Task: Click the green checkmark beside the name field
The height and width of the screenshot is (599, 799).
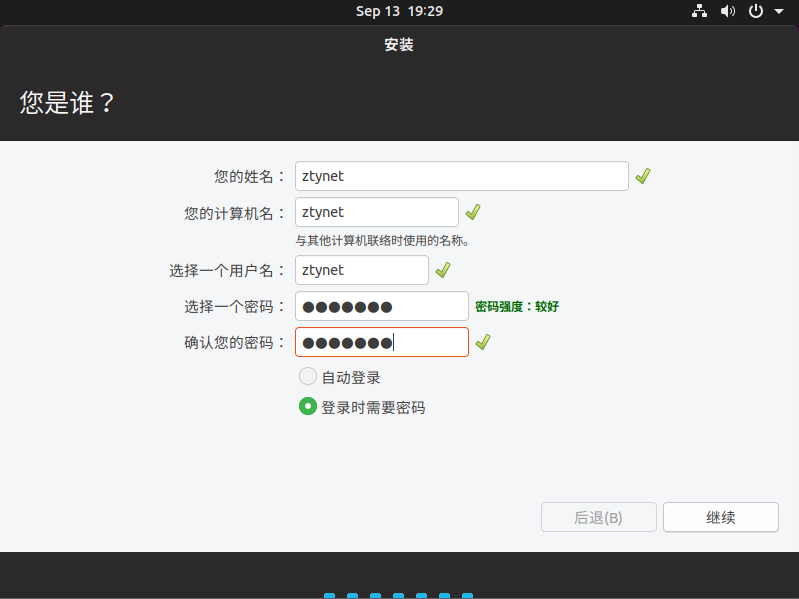Action: point(643,176)
